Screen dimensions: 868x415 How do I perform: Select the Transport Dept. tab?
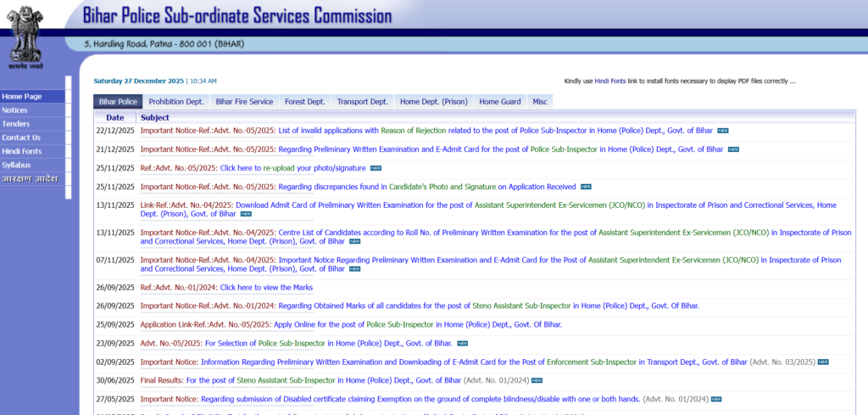[x=362, y=102]
